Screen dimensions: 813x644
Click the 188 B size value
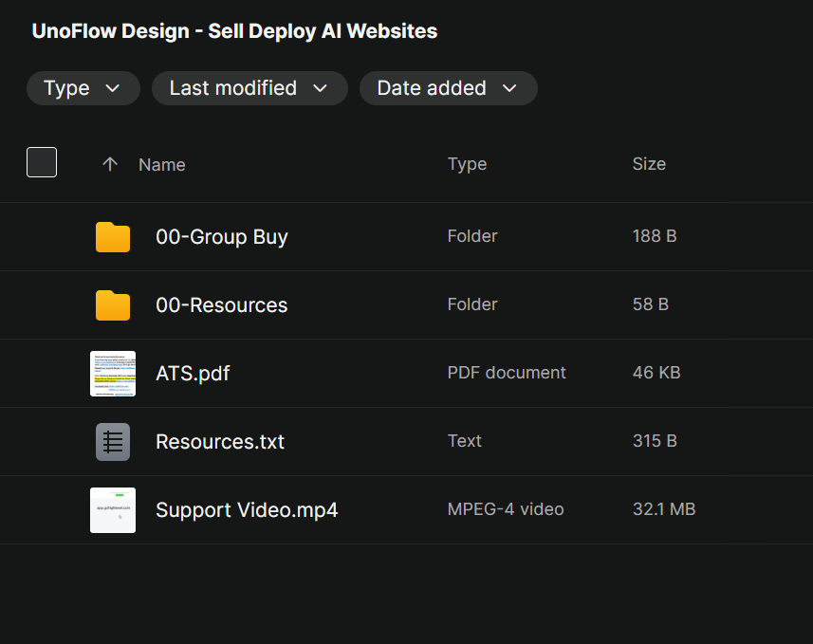[655, 236]
